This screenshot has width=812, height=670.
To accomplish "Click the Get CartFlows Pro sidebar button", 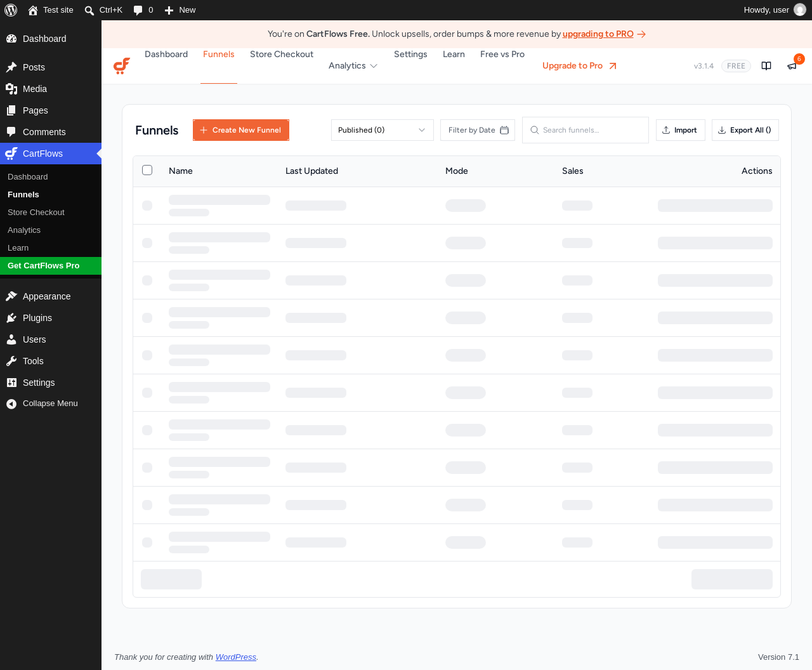I will coord(51,266).
